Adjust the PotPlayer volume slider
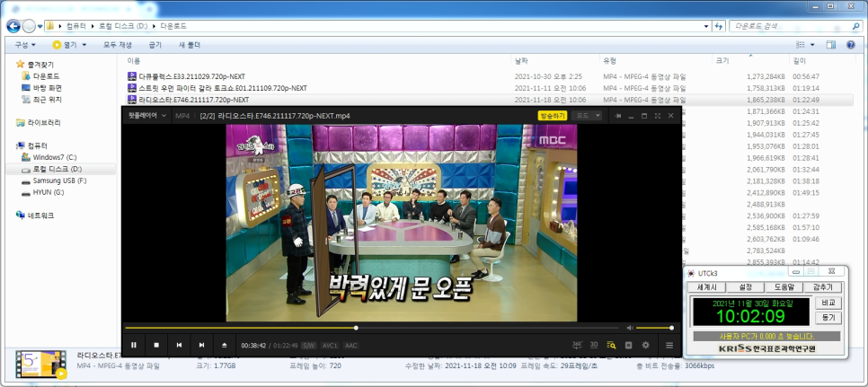868x387 pixels. point(654,328)
